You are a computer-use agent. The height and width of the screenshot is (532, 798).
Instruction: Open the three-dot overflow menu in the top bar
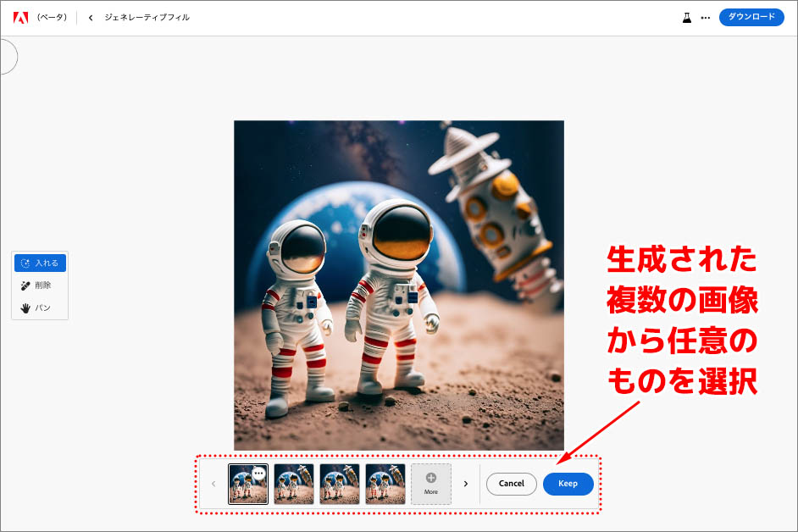(706, 16)
